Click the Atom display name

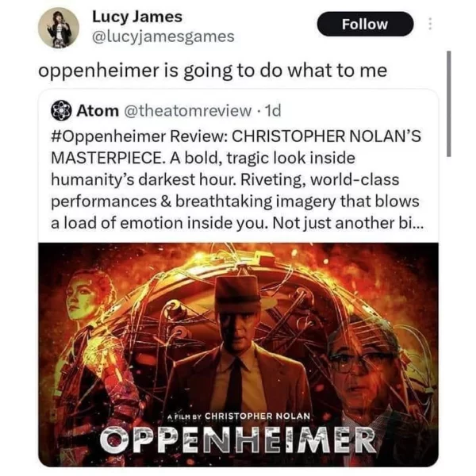[x=98, y=111]
